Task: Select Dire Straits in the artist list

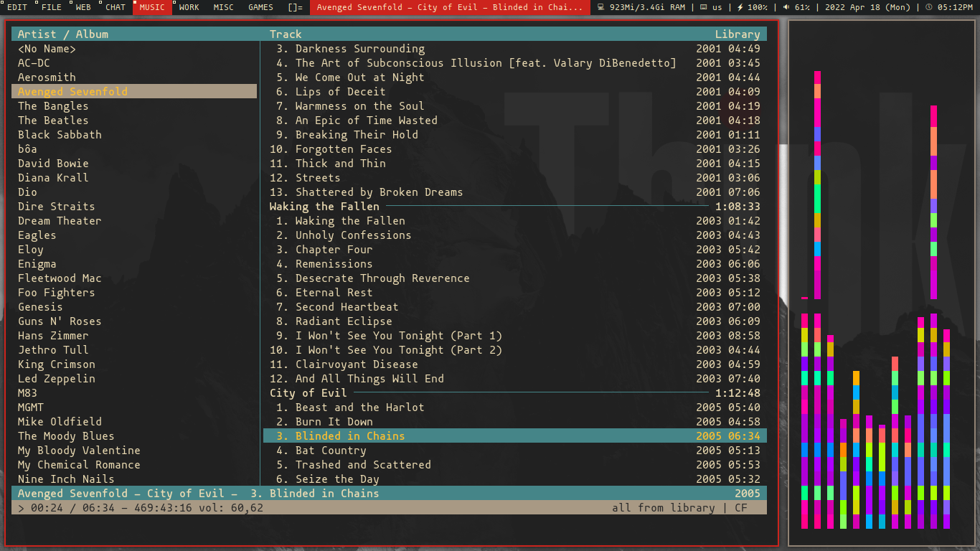Action: pyautogui.click(x=134, y=207)
